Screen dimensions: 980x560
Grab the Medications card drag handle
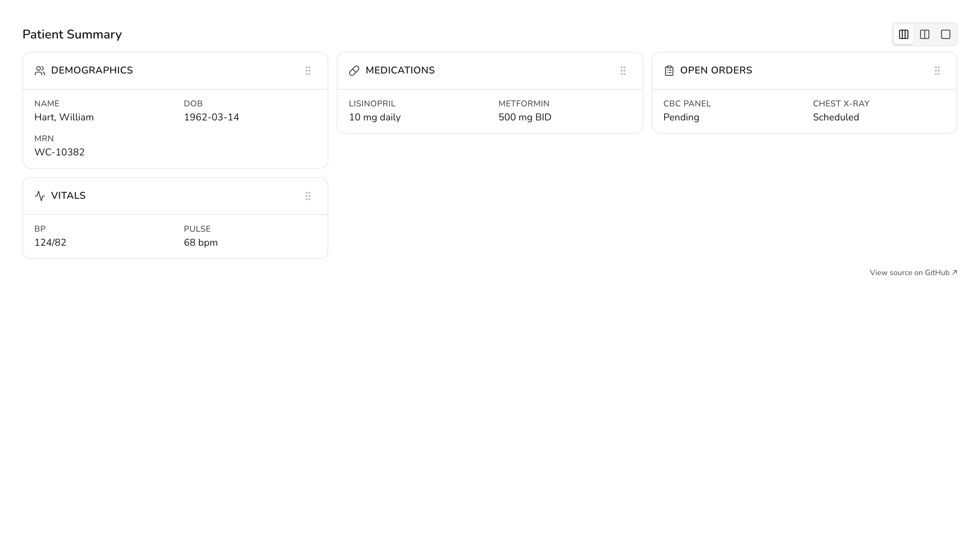623,71
